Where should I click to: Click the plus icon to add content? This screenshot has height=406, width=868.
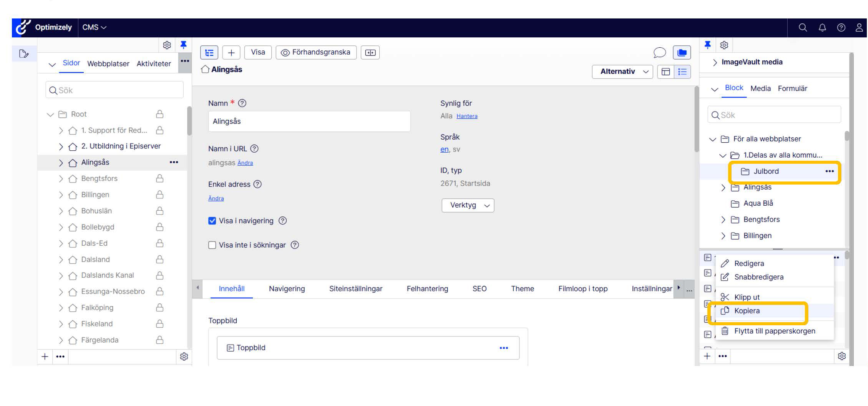(231, 53)
